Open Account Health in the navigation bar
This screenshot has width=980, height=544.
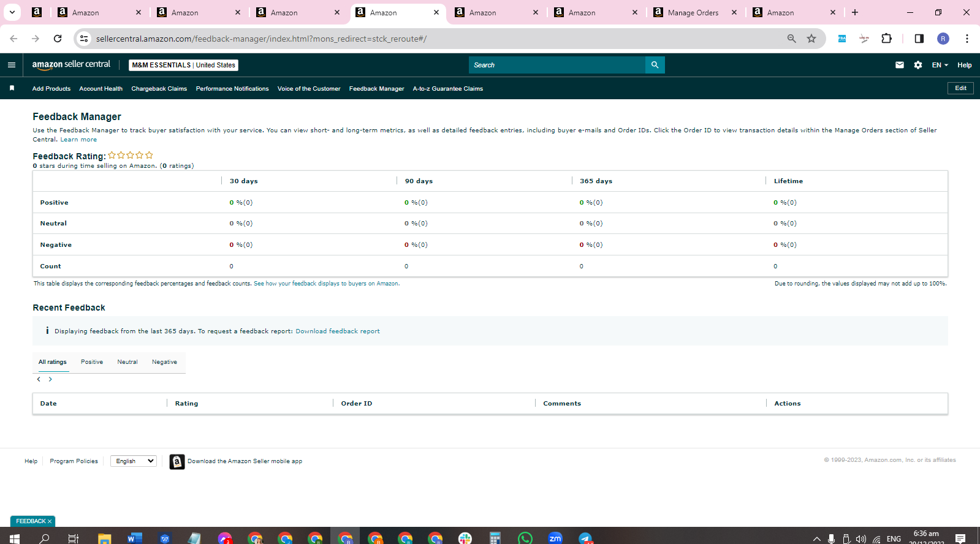pyautogui.click(x=101, y=89)
